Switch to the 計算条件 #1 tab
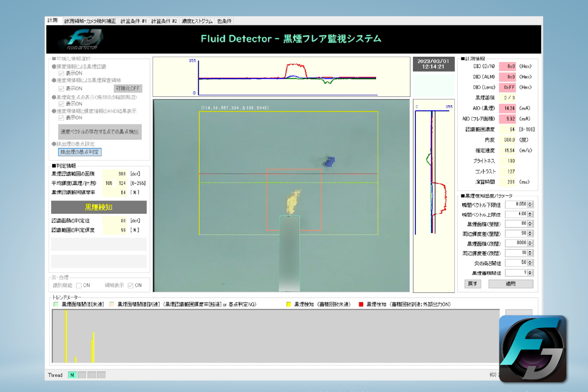 pyautogui.click(x=133, y=21)
